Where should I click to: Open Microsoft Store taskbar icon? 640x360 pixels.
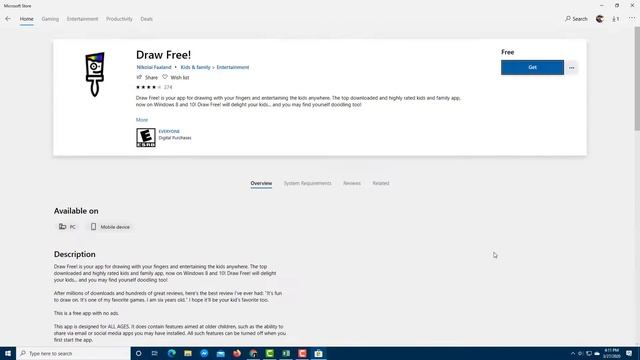pyautogui.click(x=318, y=353)
